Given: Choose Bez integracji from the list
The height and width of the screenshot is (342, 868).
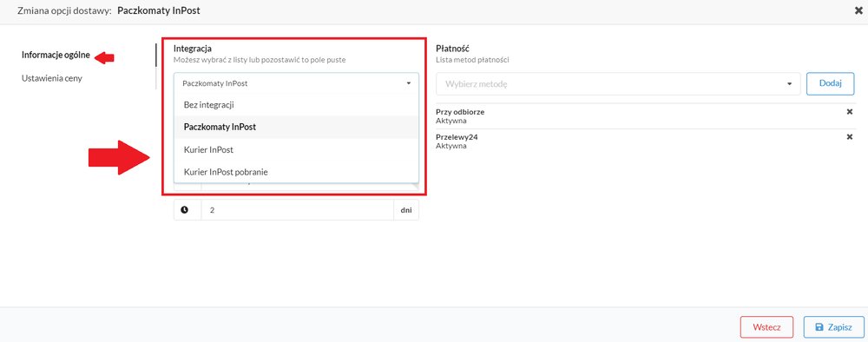Looking at the screenshot, I should point(296,104).
